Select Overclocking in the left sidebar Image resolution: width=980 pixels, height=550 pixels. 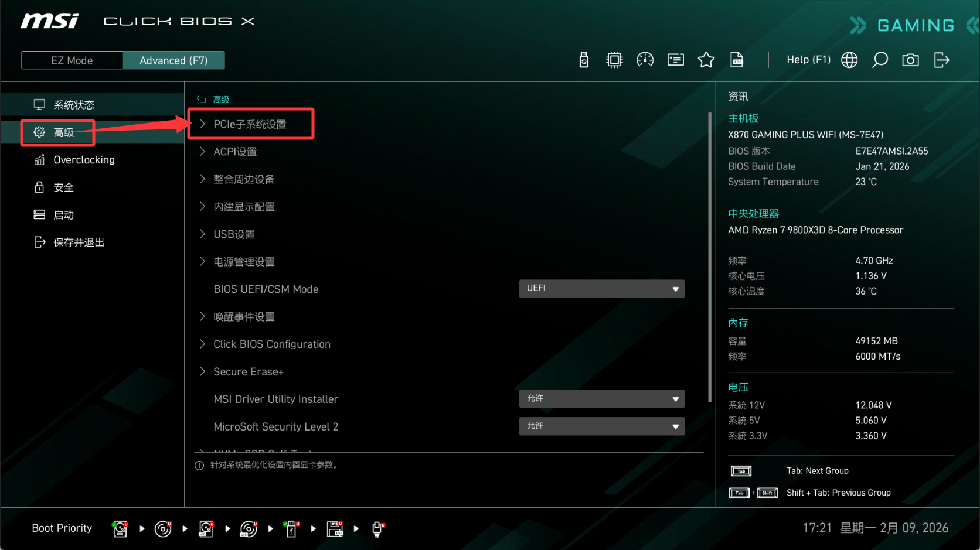tap(84, 160)
